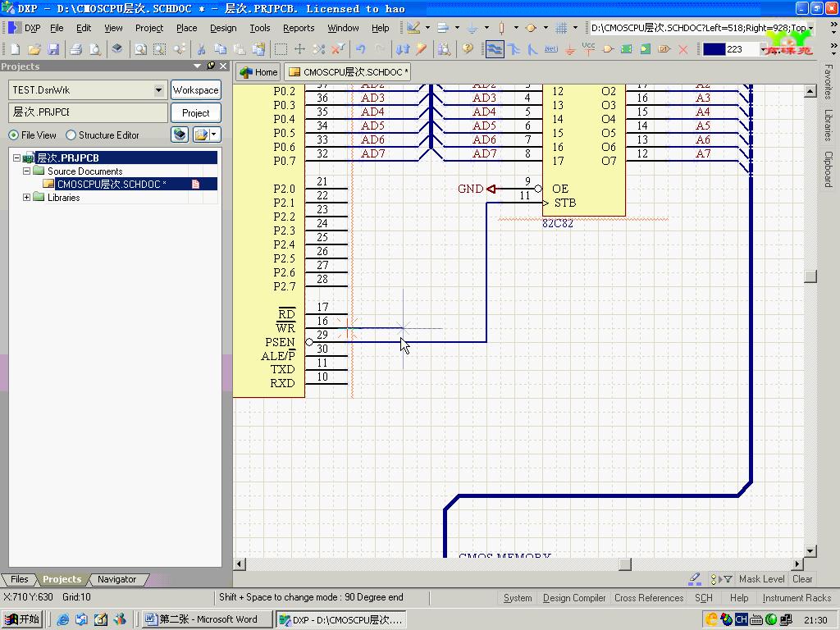Screen dimensions: 840x630
Task: Cut selection with the scissors icon
Action: click(201, 49)
